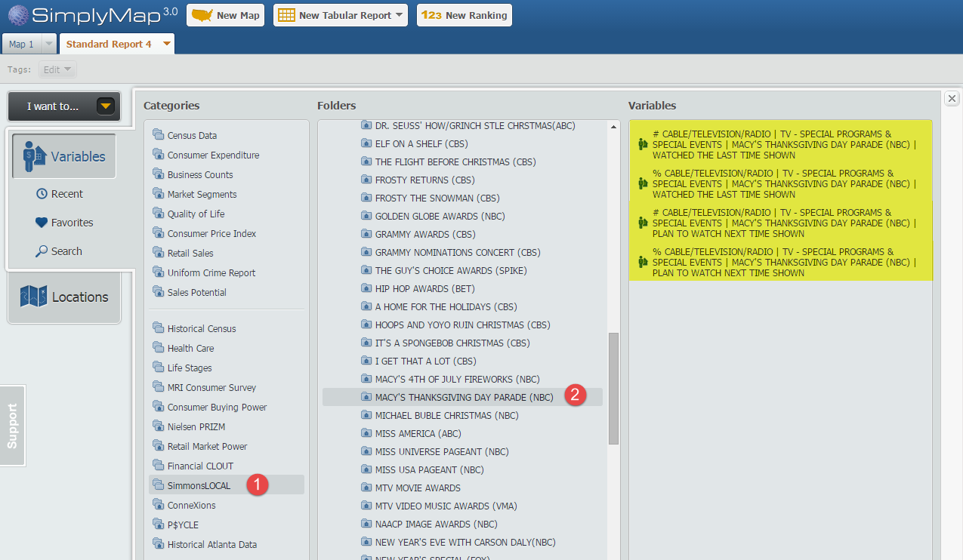
Task: Open MTV VIDEO MUSIC AWARDS (VMA) folder
Action: click(446, 506)
